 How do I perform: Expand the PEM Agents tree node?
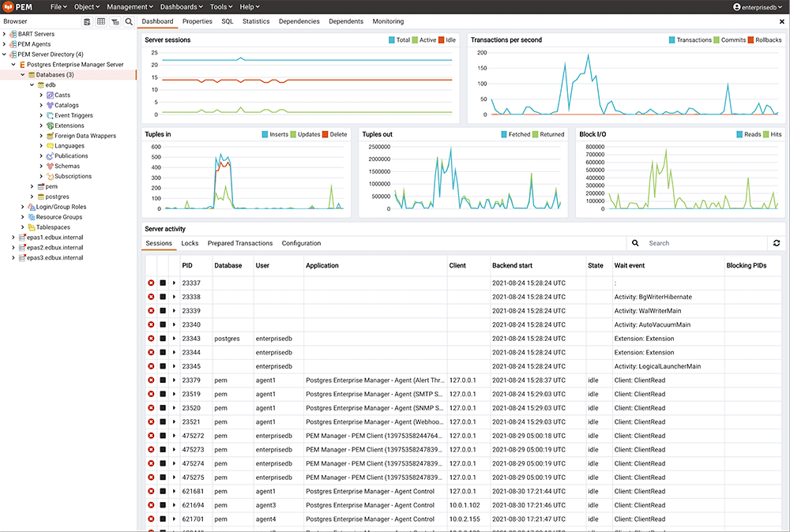click(5, 44)
